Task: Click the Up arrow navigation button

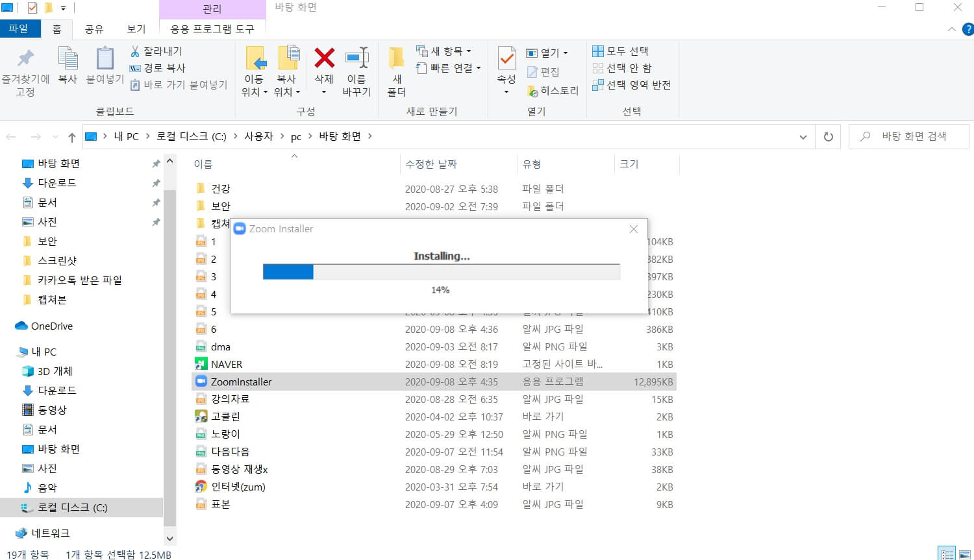Action: point(72,137)
